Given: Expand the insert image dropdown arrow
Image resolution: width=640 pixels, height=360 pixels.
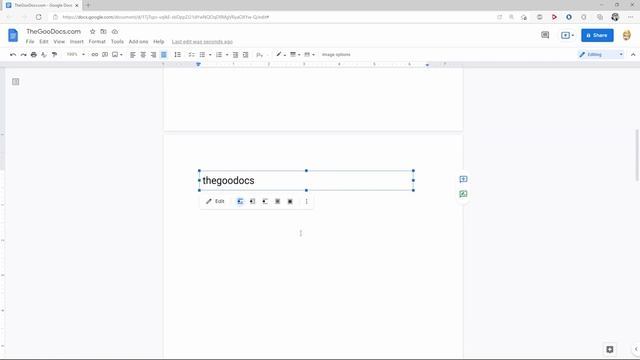Looking at the screenshot, I should coord(121,55).
